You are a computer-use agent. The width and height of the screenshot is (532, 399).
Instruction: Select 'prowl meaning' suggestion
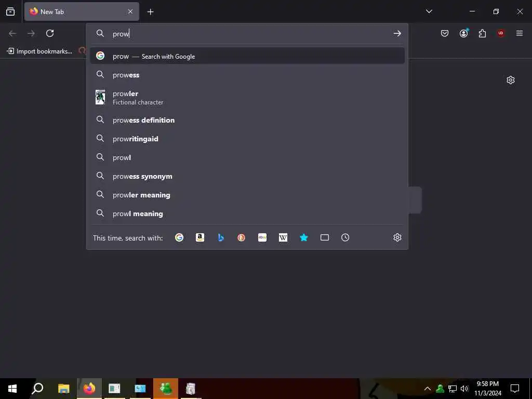[x=247, y=214]
